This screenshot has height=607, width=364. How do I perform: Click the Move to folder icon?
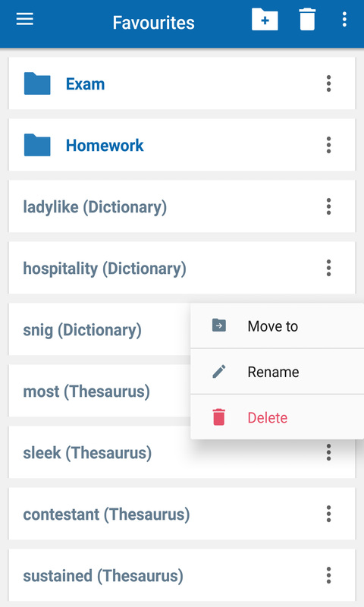(x=219, y=326)
